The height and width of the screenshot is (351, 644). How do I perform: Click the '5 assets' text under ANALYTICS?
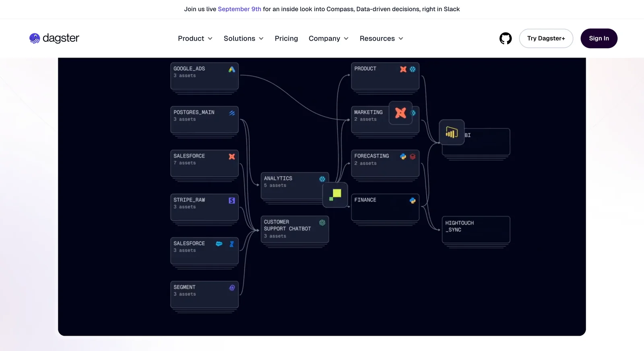(275, 185)
